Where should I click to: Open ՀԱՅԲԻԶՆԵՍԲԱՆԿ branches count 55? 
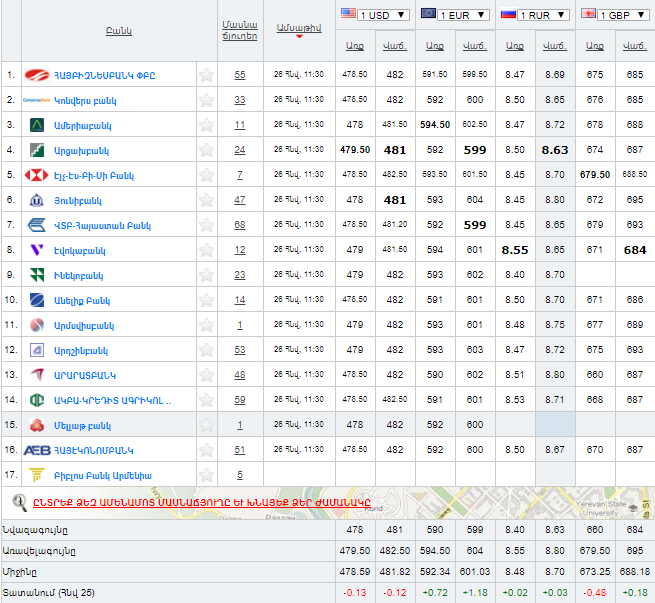tap(240, 75)
